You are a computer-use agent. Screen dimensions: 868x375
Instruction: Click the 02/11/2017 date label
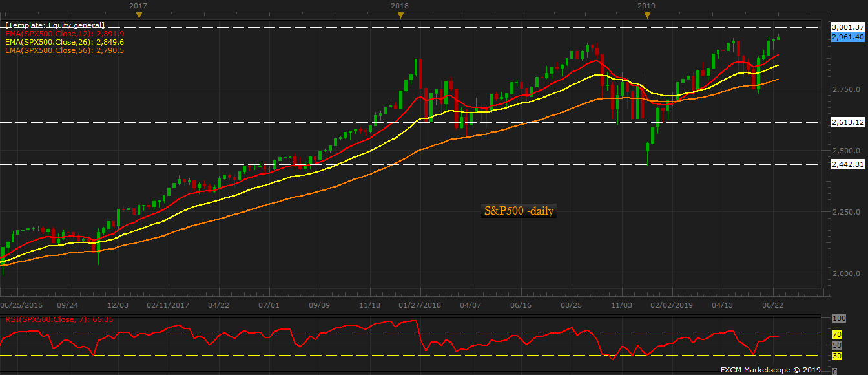click(x=168, y=305)
